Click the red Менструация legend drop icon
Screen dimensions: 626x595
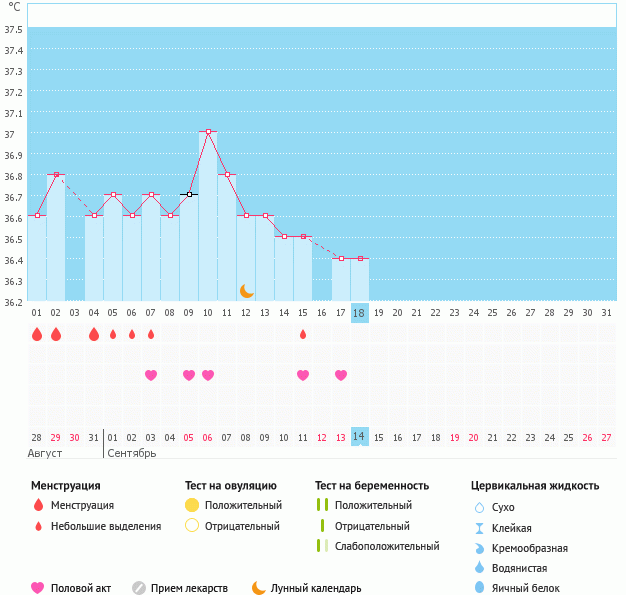coord(38,505)
